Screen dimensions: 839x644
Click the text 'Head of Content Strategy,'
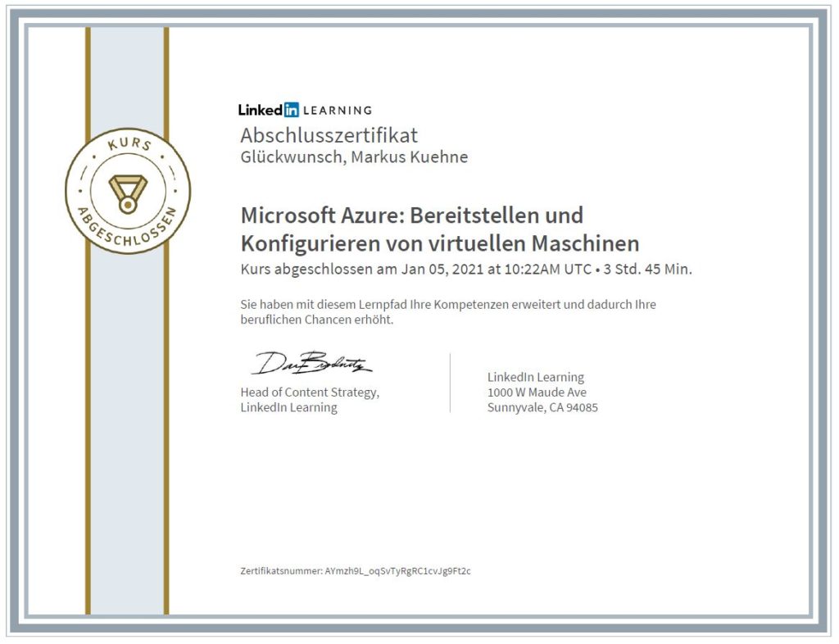coord(310,392)
